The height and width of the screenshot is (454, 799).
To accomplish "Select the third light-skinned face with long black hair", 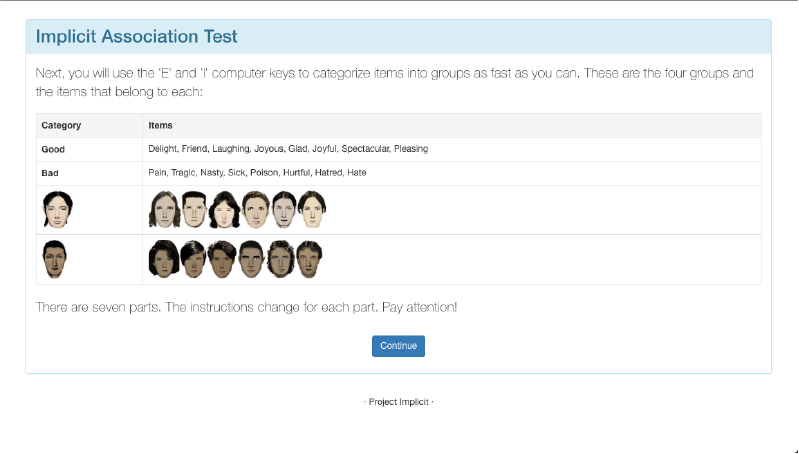I will tap(224, 210).
